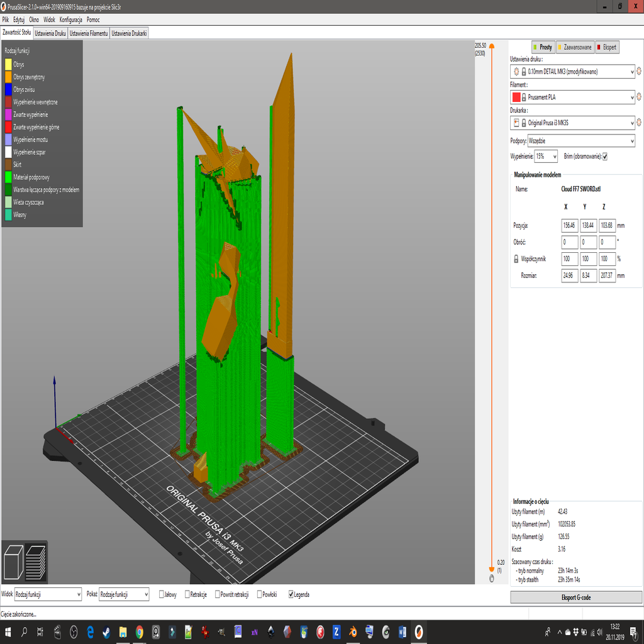644x644 pixels.
Task: Click the Eksport G-code button
Action: click(x=575, y=597)
